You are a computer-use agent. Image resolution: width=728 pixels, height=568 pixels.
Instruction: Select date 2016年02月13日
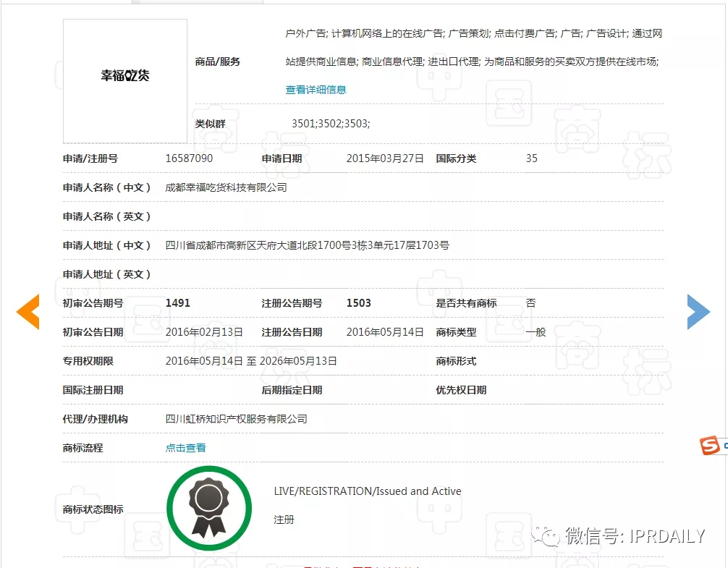coord(204,332)
